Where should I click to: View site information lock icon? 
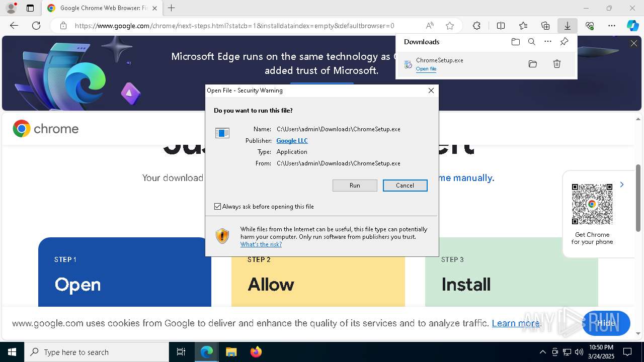[63, 26]
